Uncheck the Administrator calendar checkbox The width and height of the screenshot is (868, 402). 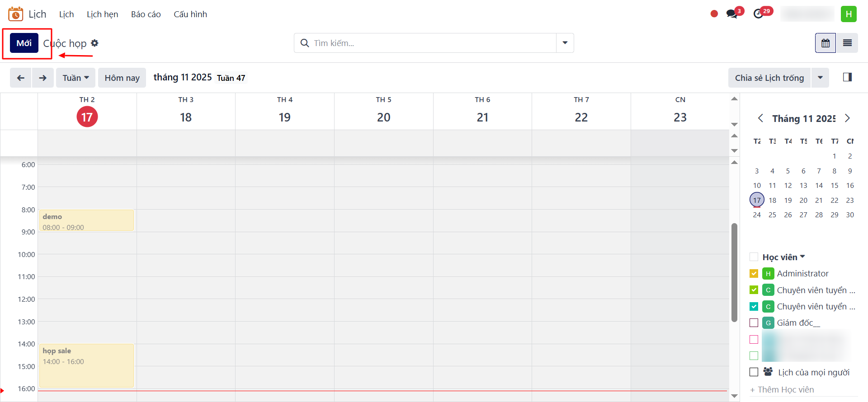coord(754,273)
